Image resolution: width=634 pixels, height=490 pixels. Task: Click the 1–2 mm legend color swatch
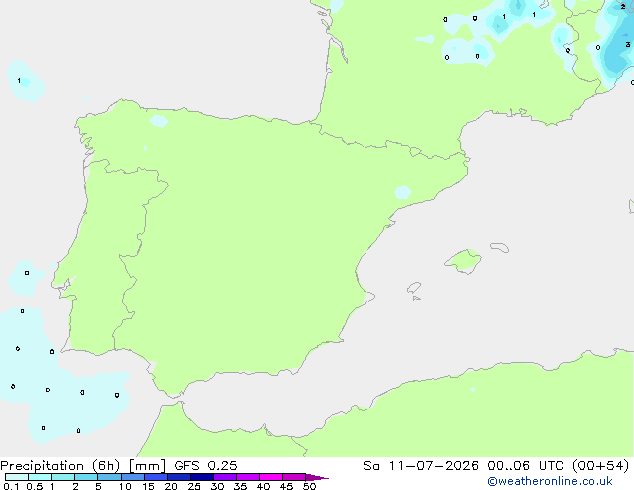(63, 477)
